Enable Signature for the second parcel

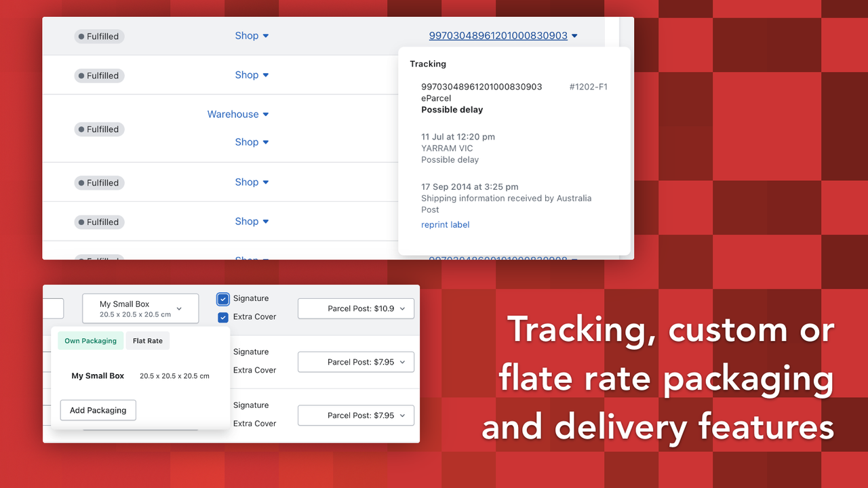tap(223, 352)
